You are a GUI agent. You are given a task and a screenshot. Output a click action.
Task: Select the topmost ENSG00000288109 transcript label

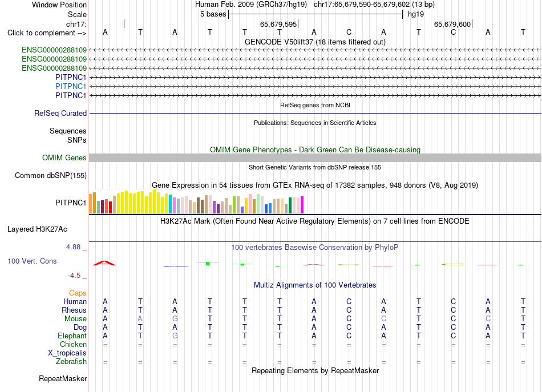[x=54, y=50]
